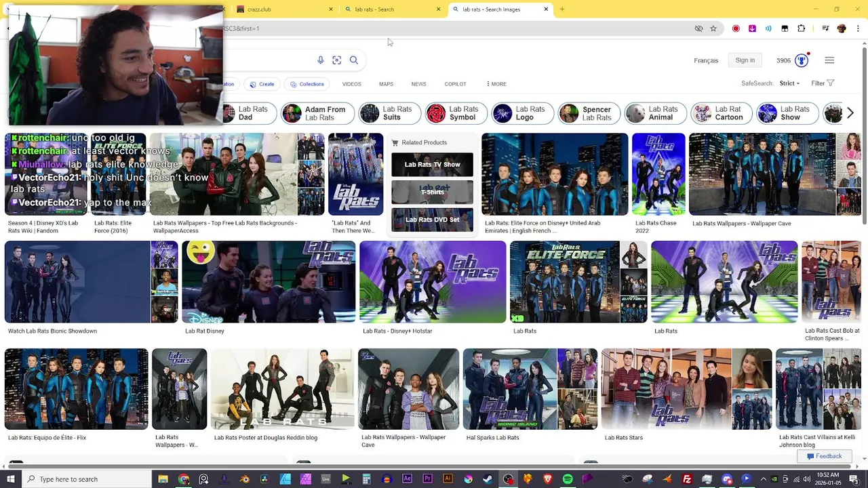Open the SafeSearch Strict dropdown
The height and width of the screenshot is (488, 868).
pyautogui.click(x=789, y=83)
